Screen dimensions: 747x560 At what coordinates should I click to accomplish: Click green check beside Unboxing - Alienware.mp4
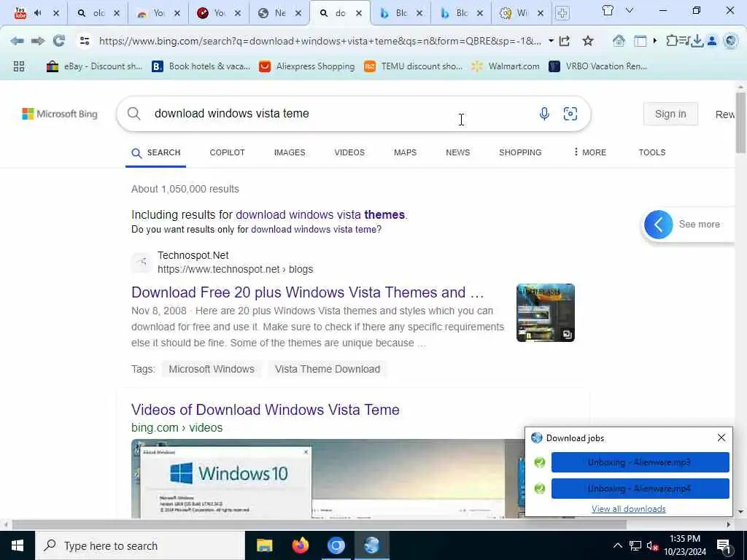pos(539,488)
